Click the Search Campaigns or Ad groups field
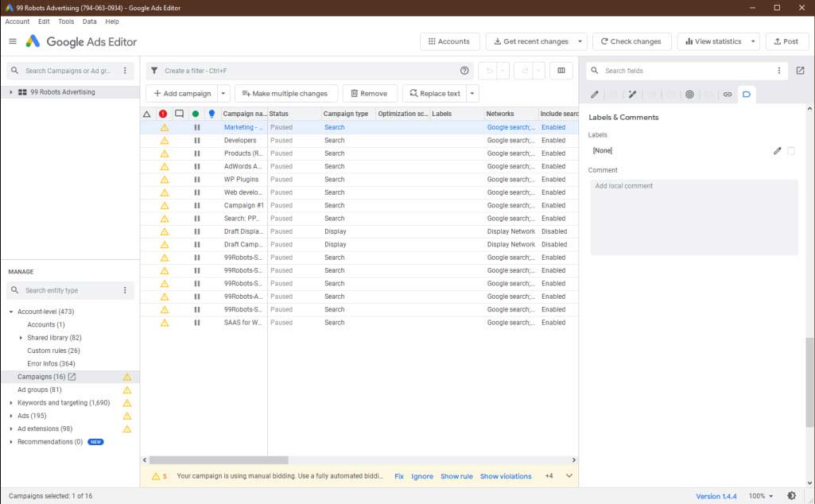815x504 pixels. 68,71
